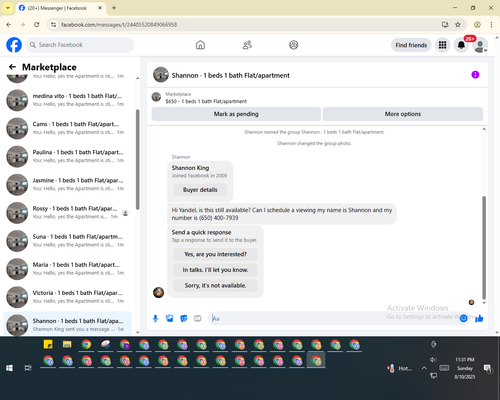This screenshot has width=500, height=400.
Task: Click the taskbar volume icon
Action: pyautogui.click(x=433, y=359)
